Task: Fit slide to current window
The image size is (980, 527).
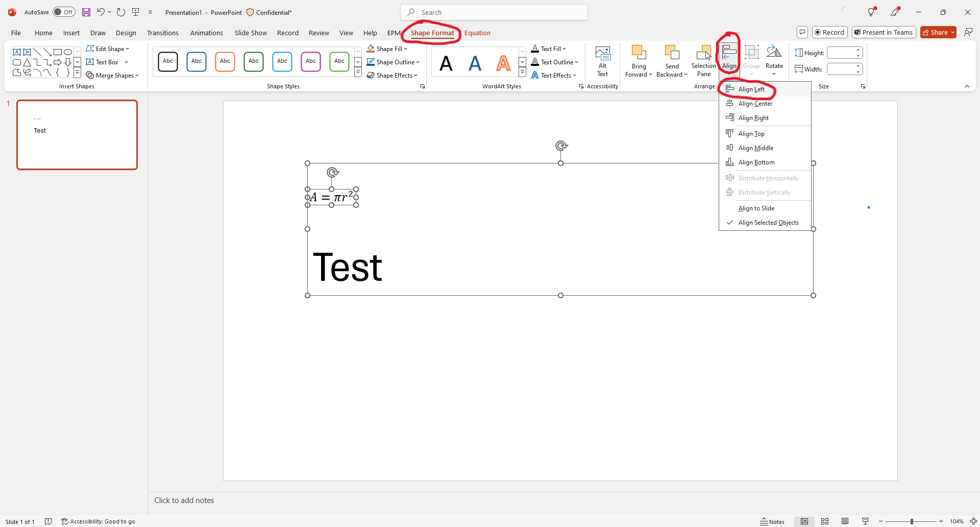Action: tap(973, 521)
